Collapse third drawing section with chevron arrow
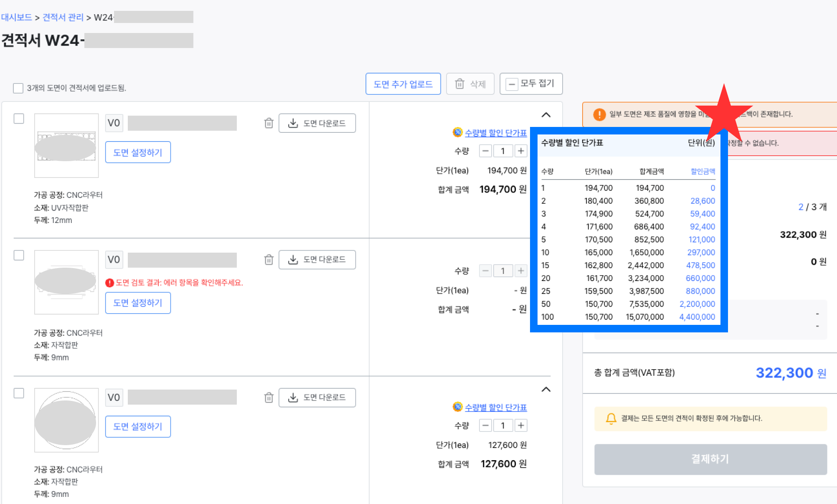 545,389
